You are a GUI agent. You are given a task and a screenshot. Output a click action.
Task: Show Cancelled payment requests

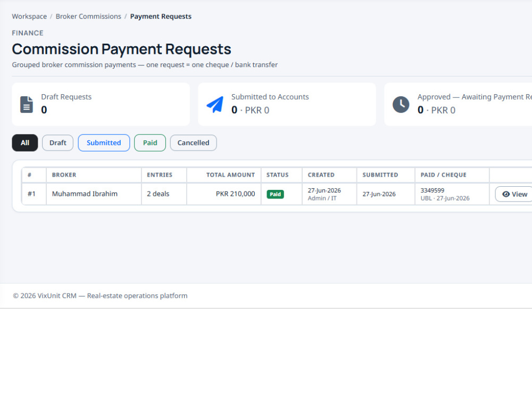(x=194, y=143)
